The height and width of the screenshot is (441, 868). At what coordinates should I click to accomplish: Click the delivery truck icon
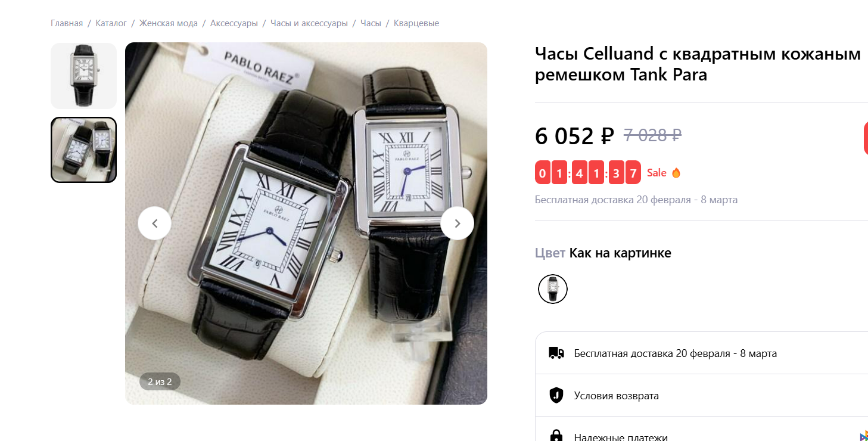click(556, 353)
